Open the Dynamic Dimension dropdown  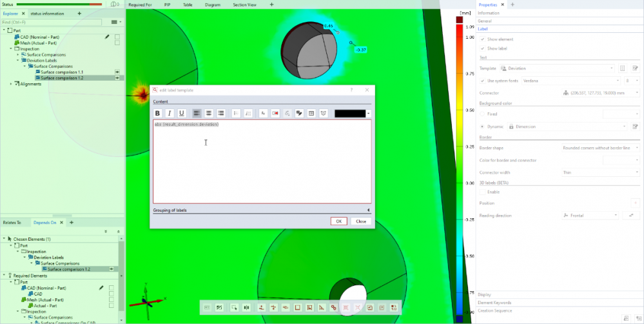(567, 127)
